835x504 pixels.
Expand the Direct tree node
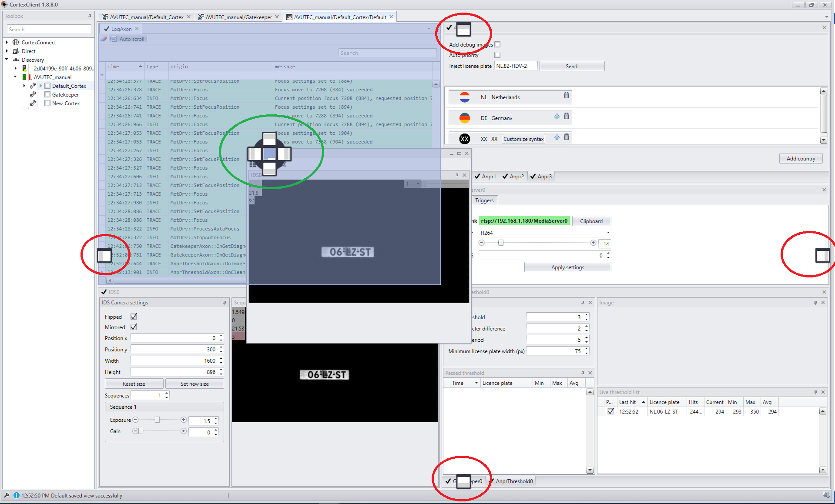[x=7, y=51]
